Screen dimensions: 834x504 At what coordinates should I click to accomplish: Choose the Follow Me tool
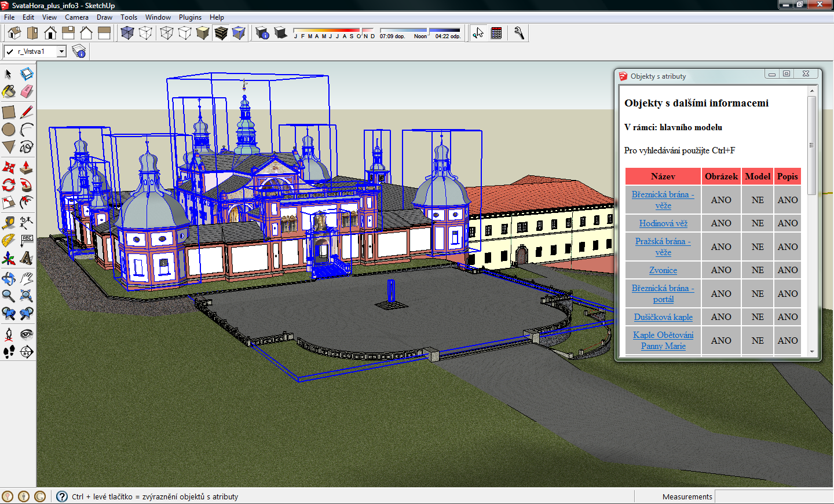[x=27, y=185]
